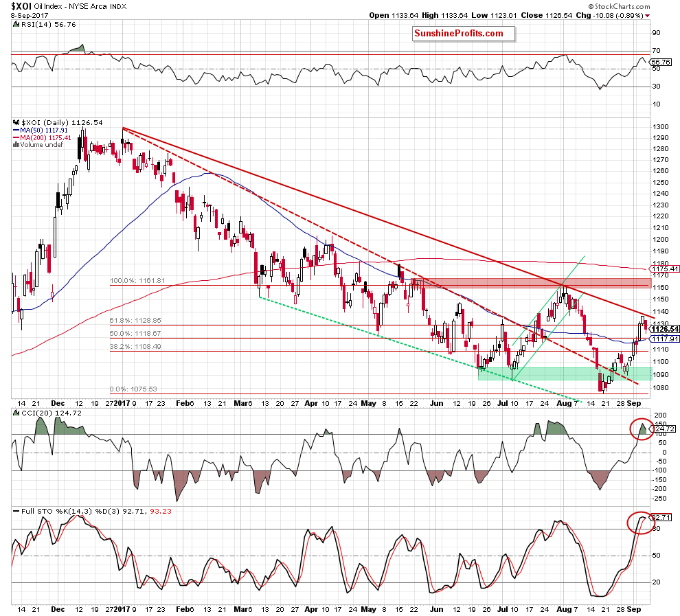Click the green shaded support zone
Screen dimensions: 680x616
point(565,374)
